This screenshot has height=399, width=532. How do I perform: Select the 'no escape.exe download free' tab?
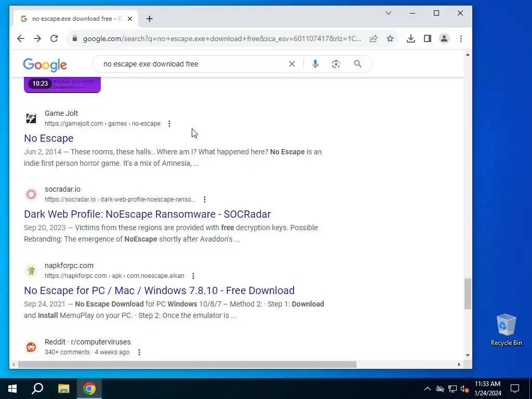tap(75, 19)
